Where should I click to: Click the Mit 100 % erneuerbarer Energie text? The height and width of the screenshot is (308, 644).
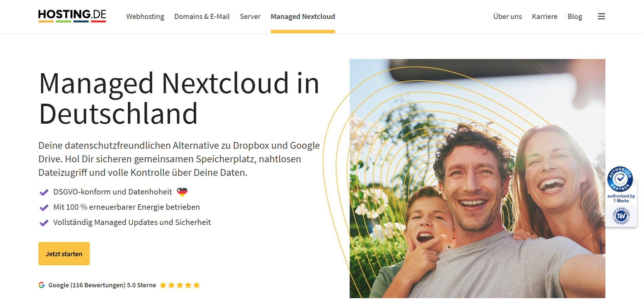click(x=127, y=207)
